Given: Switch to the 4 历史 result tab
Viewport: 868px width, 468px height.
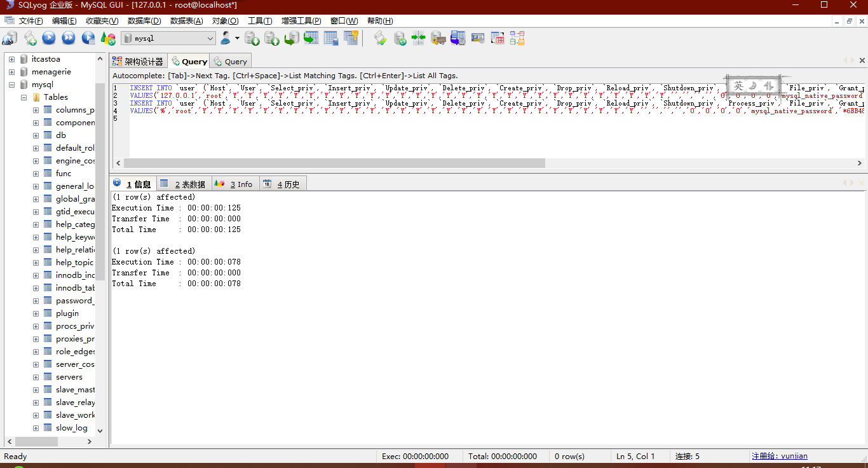Looking at the screenshot, I should pyautogui.click(x=282, y=184).
